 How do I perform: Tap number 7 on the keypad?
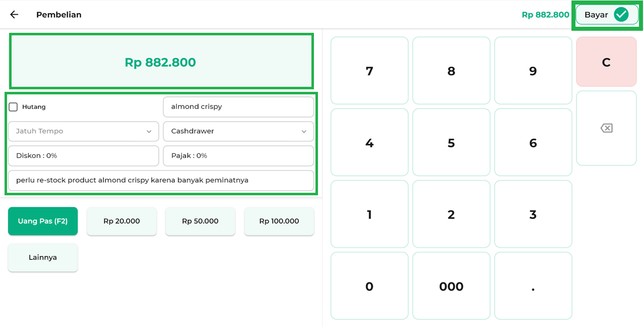pyautogui.click(x=369, y=71)
